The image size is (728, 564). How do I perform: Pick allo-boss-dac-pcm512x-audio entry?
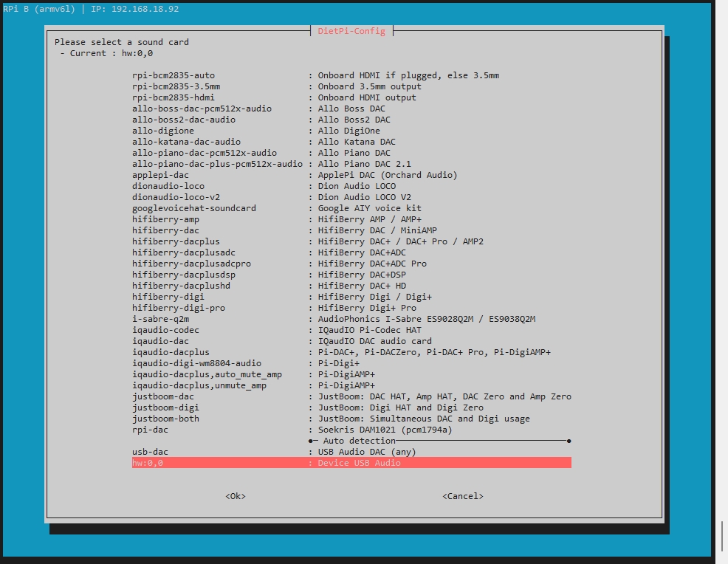tap(351, 109)
